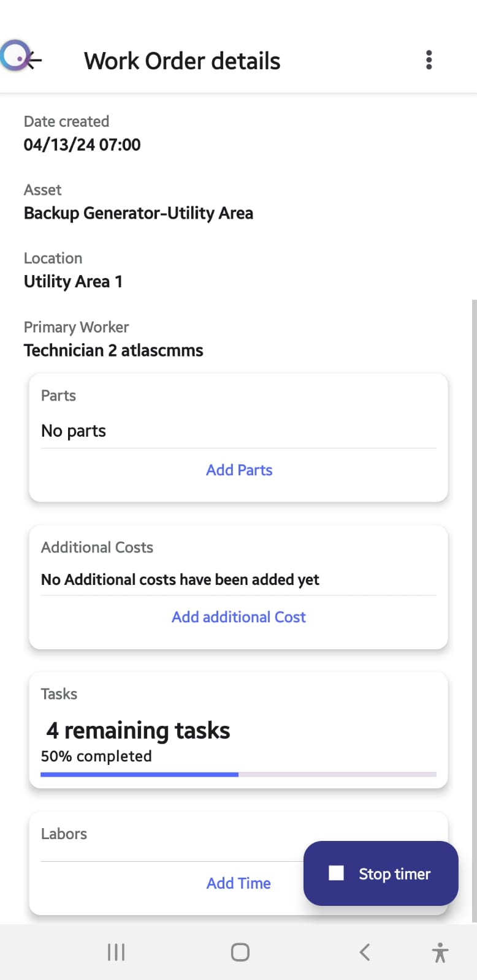The image size is (477, 980).
Task: Open the Utility Area 1 location
Action: 73,282
